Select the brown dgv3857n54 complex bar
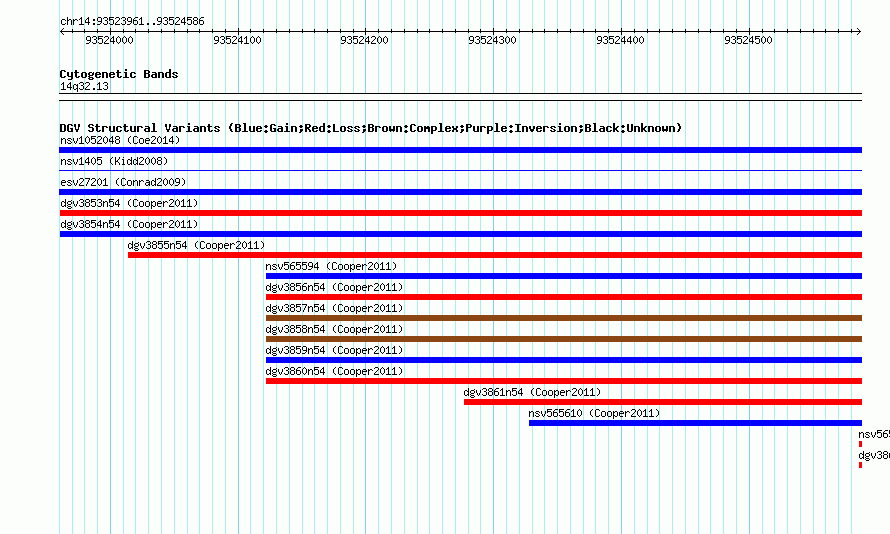This screenshot has width=890, height=534. click(564, 318)
